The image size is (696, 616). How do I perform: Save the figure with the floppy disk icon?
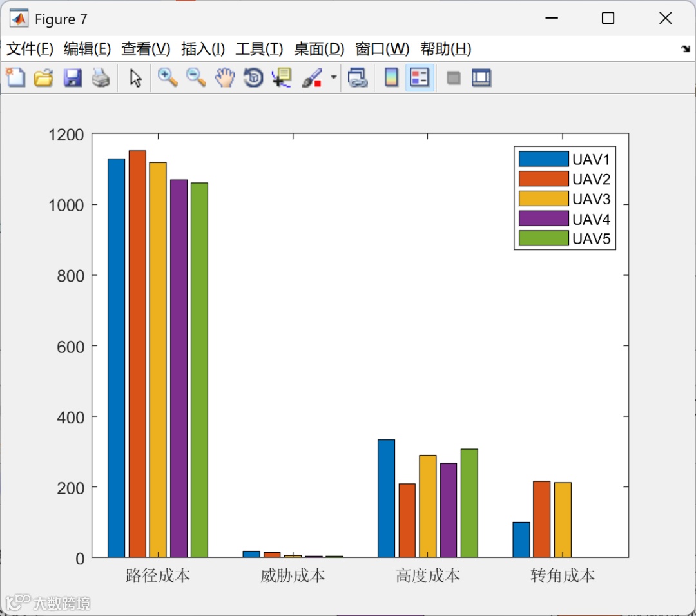pos(72,78)
